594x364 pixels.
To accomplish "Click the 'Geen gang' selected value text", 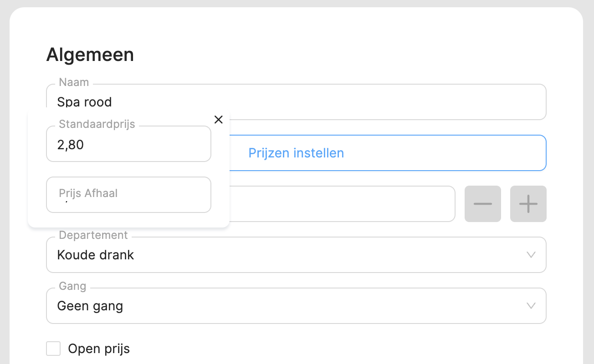I will pyautogui.click(x=90, y=306).
